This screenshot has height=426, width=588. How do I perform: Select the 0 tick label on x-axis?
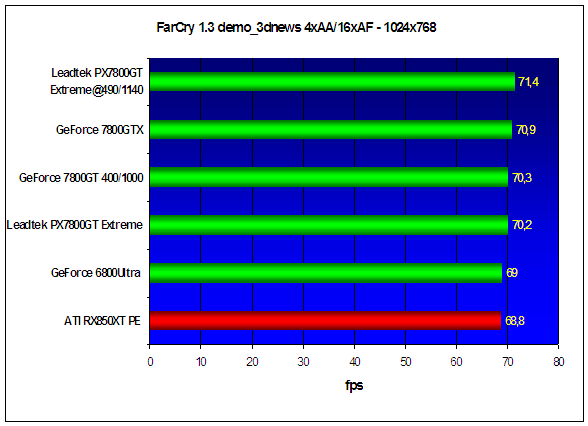pyautogui.click(x=150, y=362)
